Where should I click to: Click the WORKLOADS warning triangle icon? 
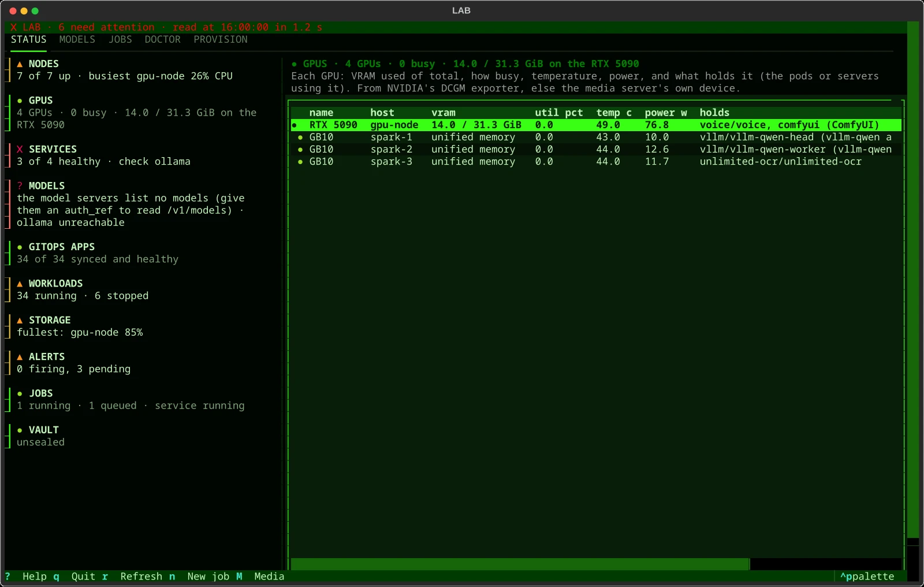pos(20,284)
